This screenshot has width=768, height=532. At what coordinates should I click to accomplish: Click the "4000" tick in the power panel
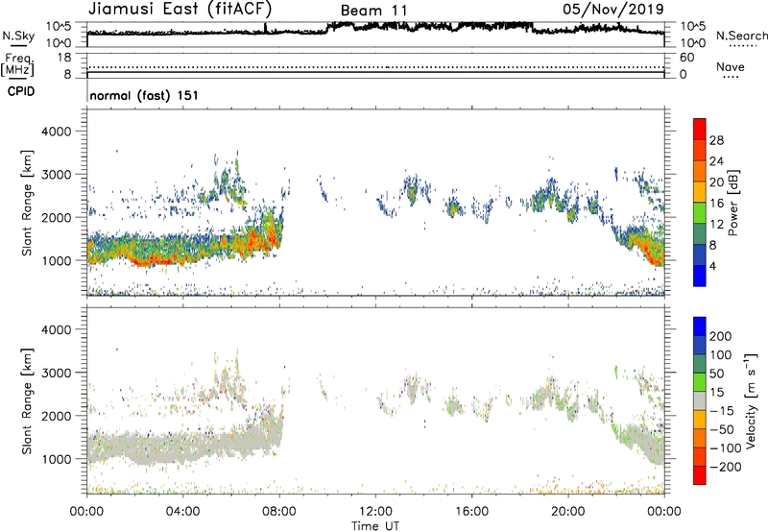point(57,132)
